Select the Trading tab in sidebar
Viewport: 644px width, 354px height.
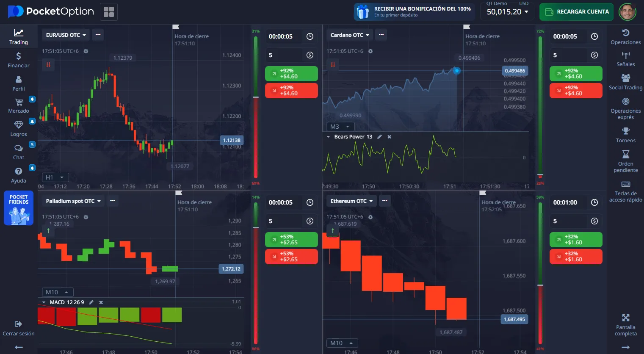[19, 36]
